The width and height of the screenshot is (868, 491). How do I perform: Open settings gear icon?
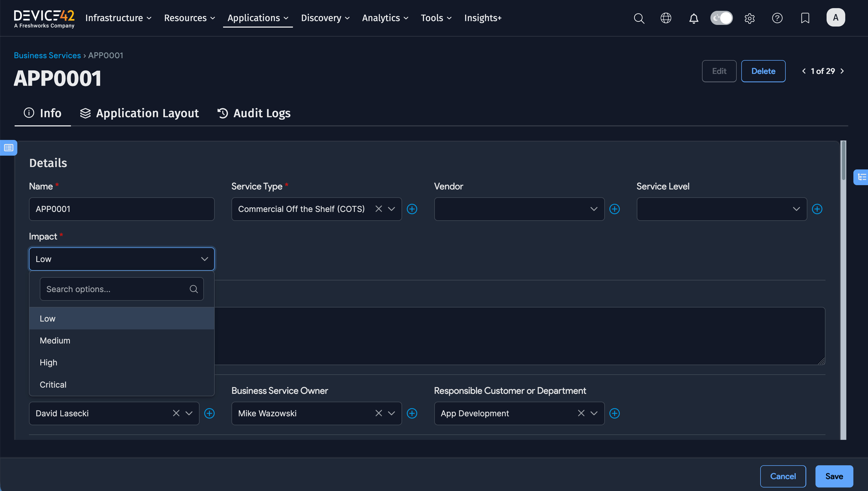749,18
